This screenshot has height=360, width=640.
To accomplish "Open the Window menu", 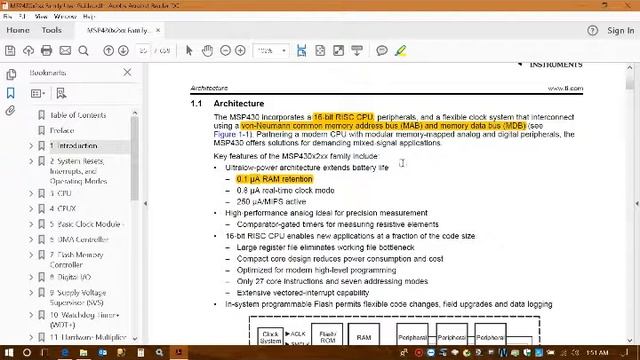I will (65, 17).
